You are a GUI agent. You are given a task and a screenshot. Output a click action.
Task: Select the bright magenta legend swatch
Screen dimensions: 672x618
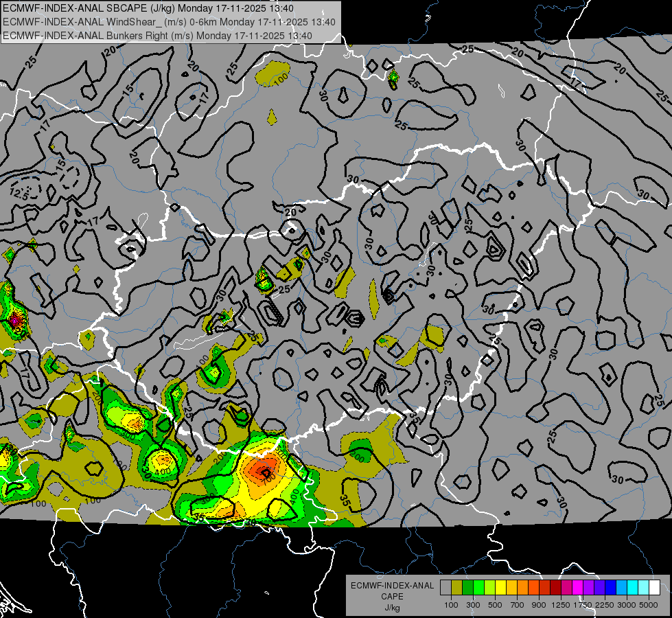tap(578, 587)
